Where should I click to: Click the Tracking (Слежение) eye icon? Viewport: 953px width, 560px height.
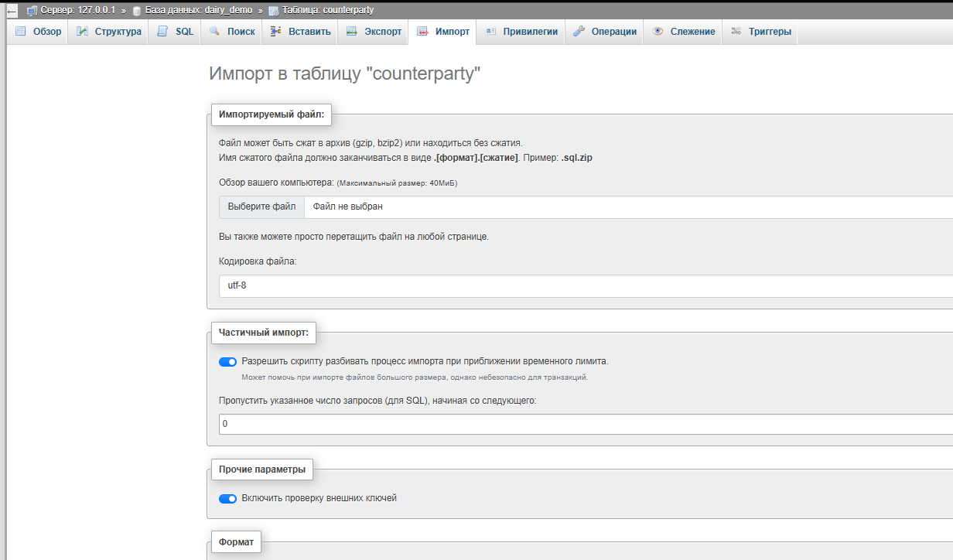[x=658, y=32]
